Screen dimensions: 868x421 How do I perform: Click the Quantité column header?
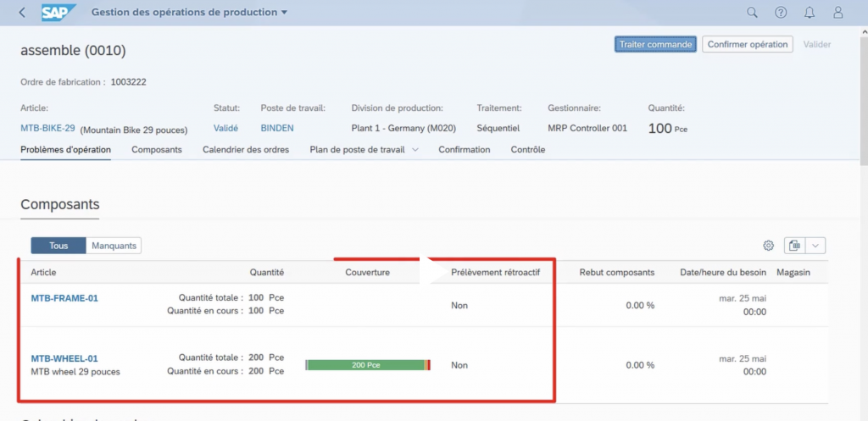tap(266, 273)
